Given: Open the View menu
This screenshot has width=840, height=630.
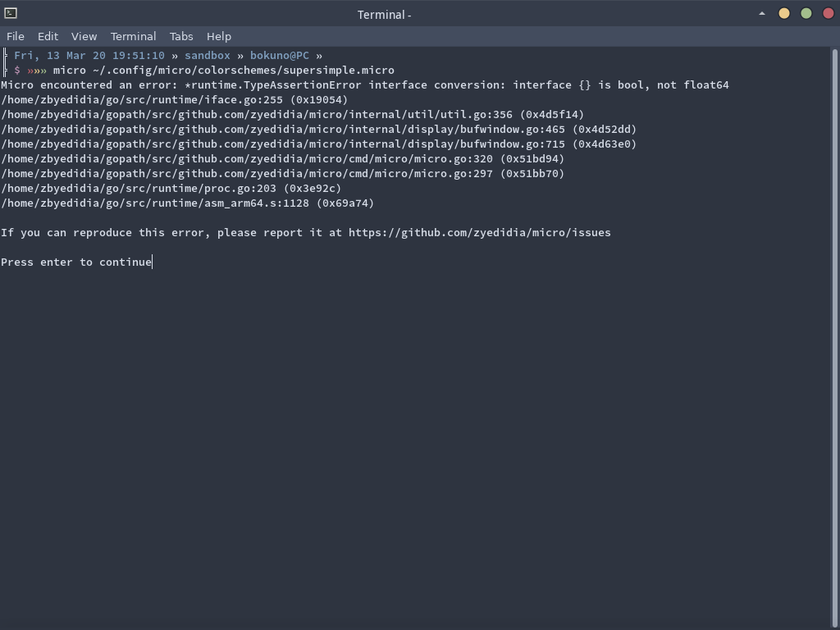Looking at the screenshot, I should click(x=83, y=36).
